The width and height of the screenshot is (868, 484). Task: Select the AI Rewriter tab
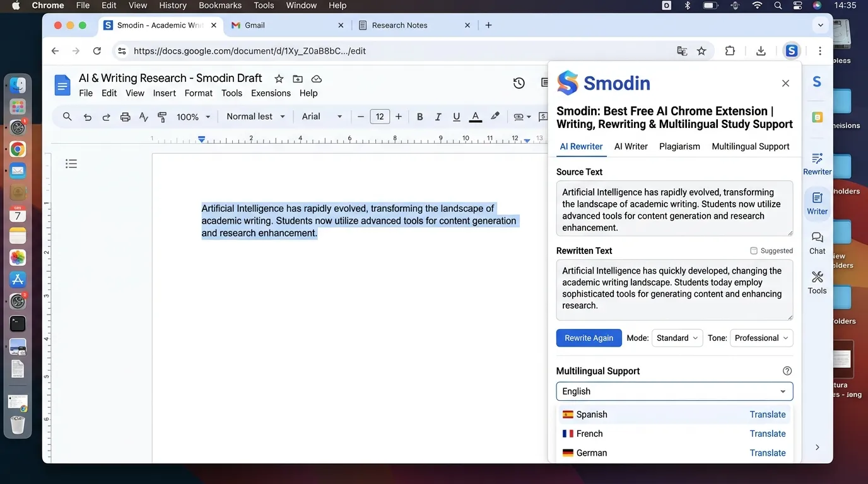[x=581, y=146]
